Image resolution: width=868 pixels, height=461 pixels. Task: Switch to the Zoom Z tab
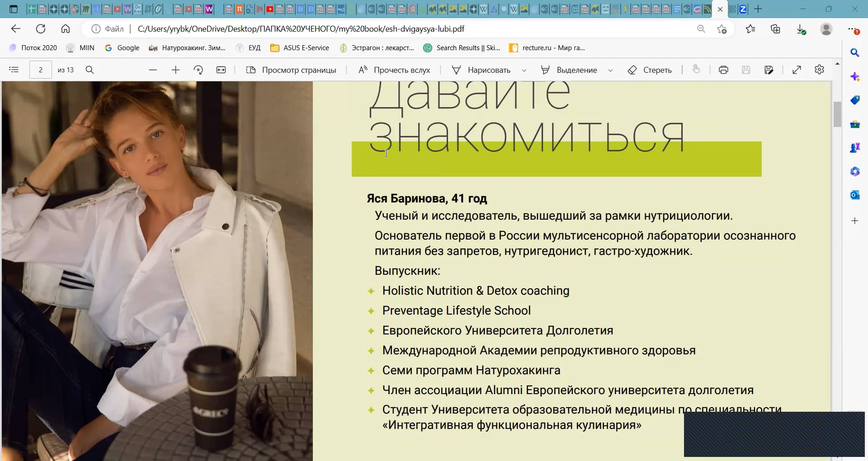(742, 9)
